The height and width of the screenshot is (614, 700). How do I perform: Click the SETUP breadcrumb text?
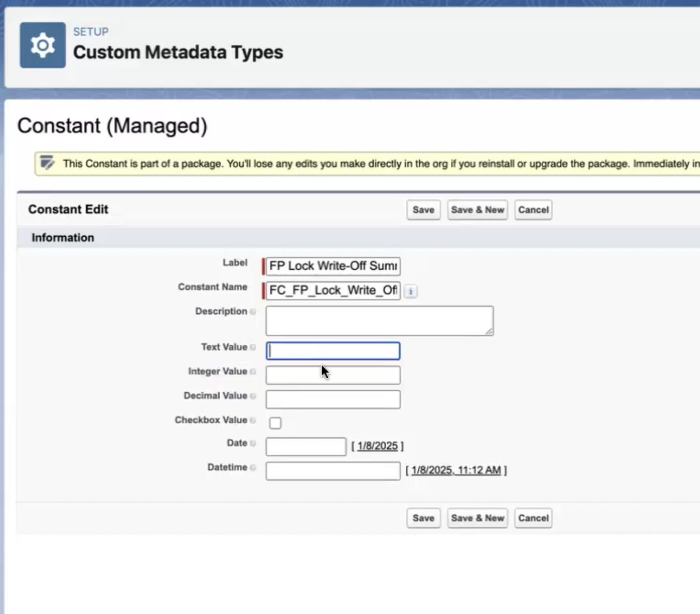click(91, 32)
